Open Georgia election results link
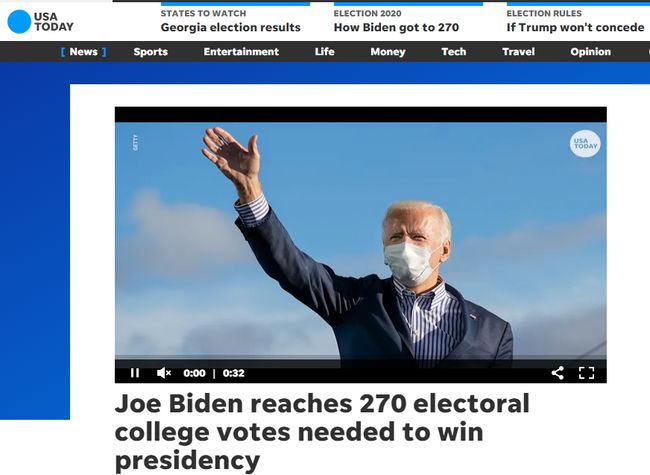Image resolution: width=650 pixels, height=475 pixels. tap(230, 27)
